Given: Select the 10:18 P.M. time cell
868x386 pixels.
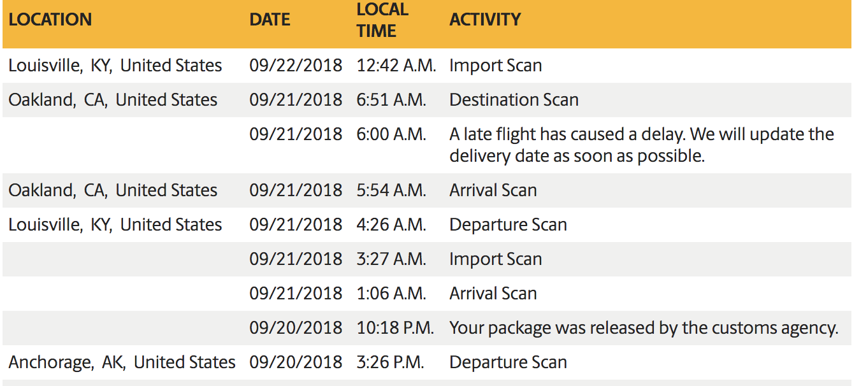Looking at the screenshot, I should click(395, 328).
